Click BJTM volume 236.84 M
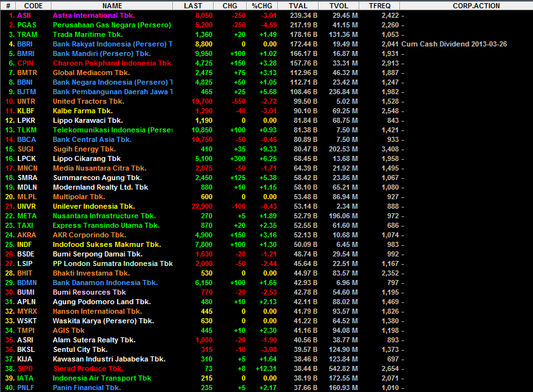The width and height of the screenshot is (533, 392). tap(343, 92)
